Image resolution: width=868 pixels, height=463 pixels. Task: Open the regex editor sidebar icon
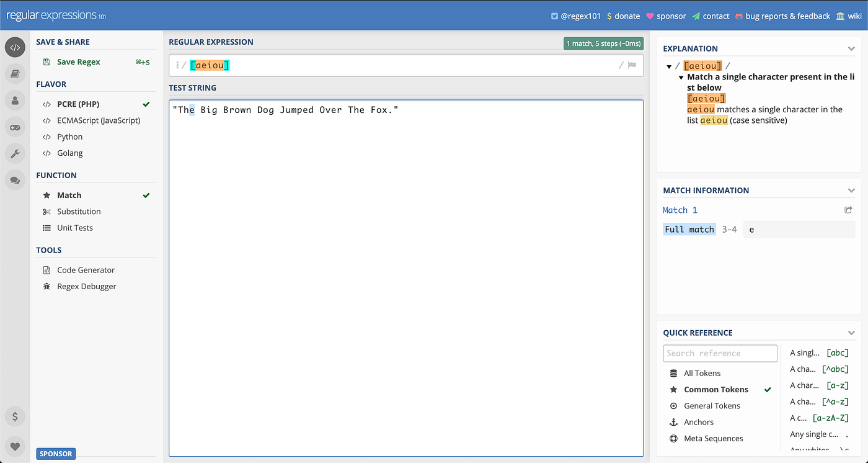pyautogui.click(x=15, y=47)
